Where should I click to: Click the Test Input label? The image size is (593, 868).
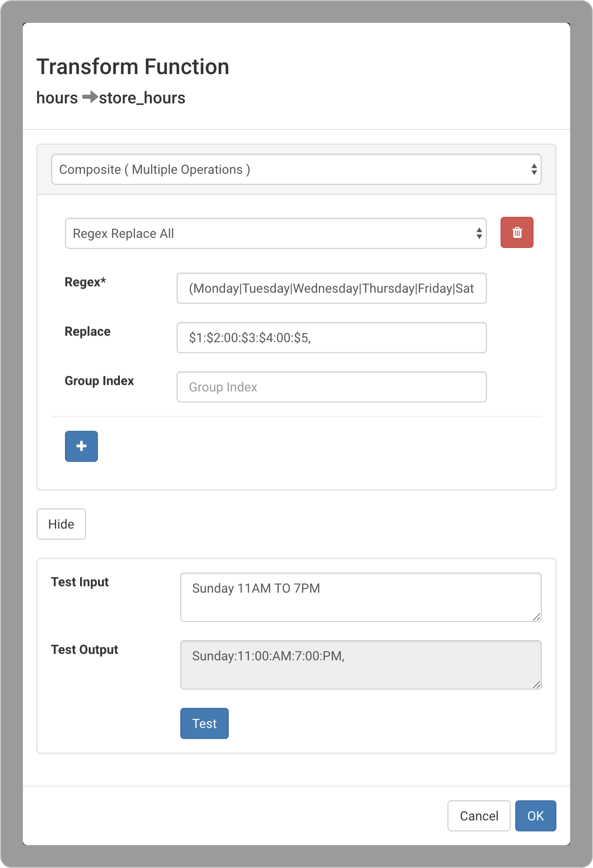pos(80,582)
